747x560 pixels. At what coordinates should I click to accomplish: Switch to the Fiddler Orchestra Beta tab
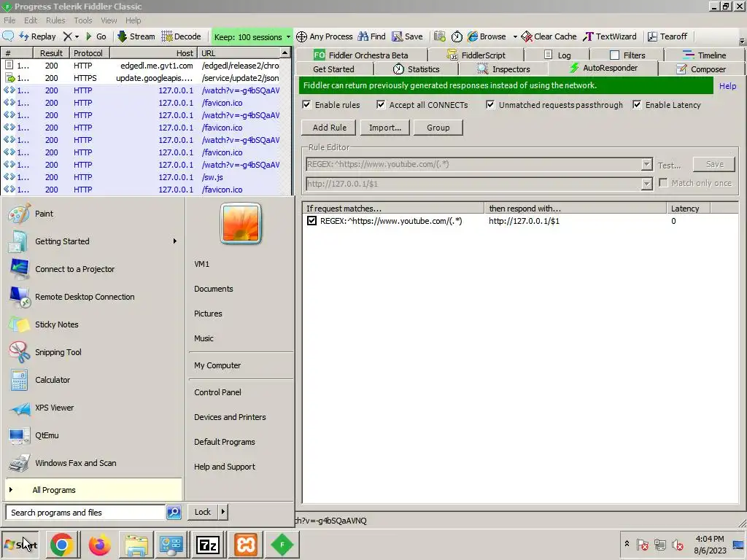(360, 55)
